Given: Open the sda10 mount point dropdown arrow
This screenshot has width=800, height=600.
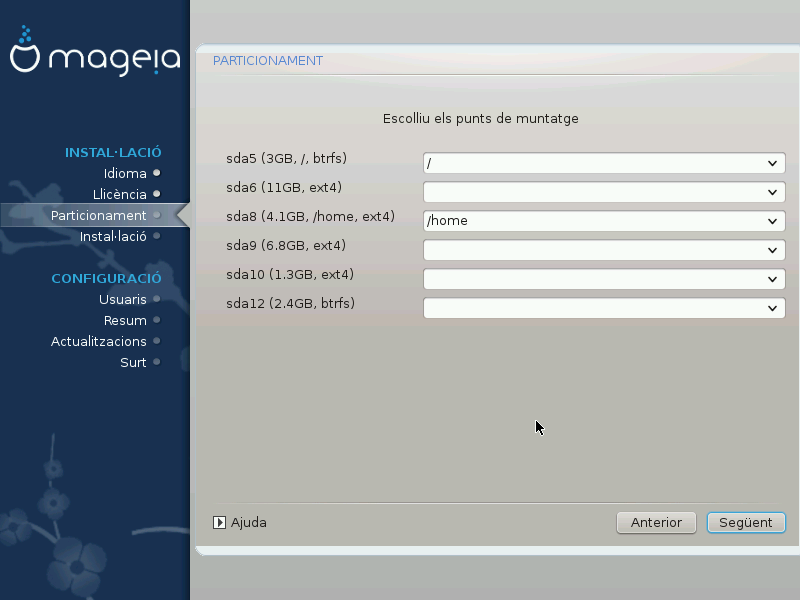Looking at the screenshot, I should pyautogui.click(x=772, y=279).
